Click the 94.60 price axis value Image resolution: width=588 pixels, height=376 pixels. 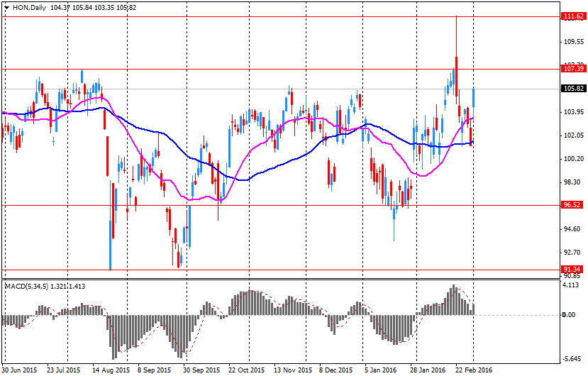click(572, 229)
